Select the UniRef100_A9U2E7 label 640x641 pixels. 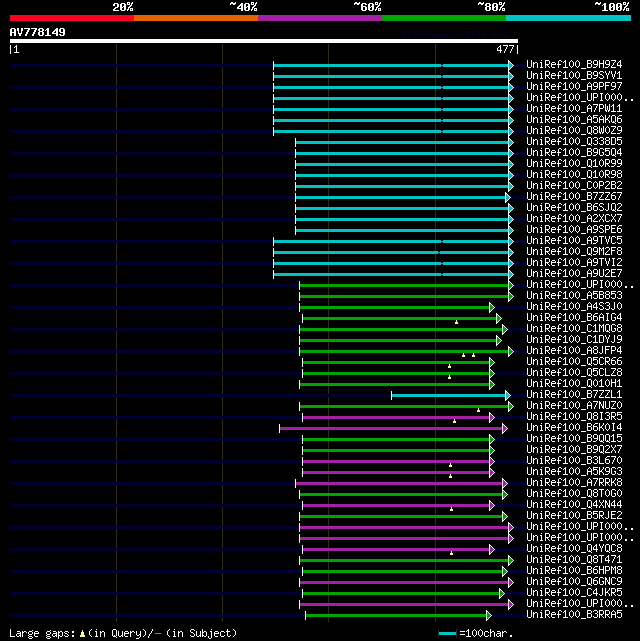pyautogui.click(x=574, y=273)
